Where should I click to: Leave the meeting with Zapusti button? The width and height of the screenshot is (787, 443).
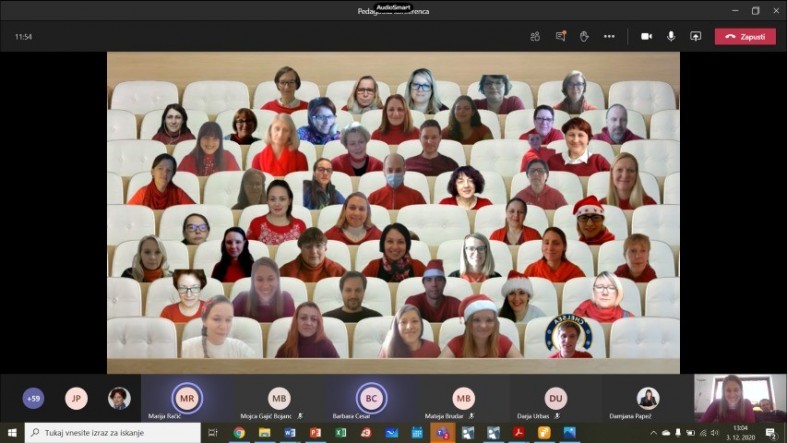(745, 36)
